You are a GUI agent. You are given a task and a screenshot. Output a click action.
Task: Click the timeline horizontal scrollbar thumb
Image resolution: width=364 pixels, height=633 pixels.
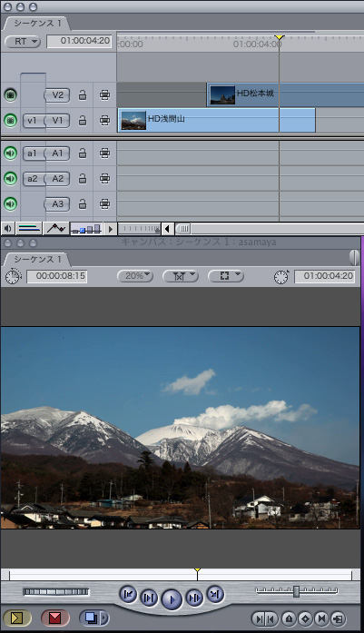coord(184,229)
